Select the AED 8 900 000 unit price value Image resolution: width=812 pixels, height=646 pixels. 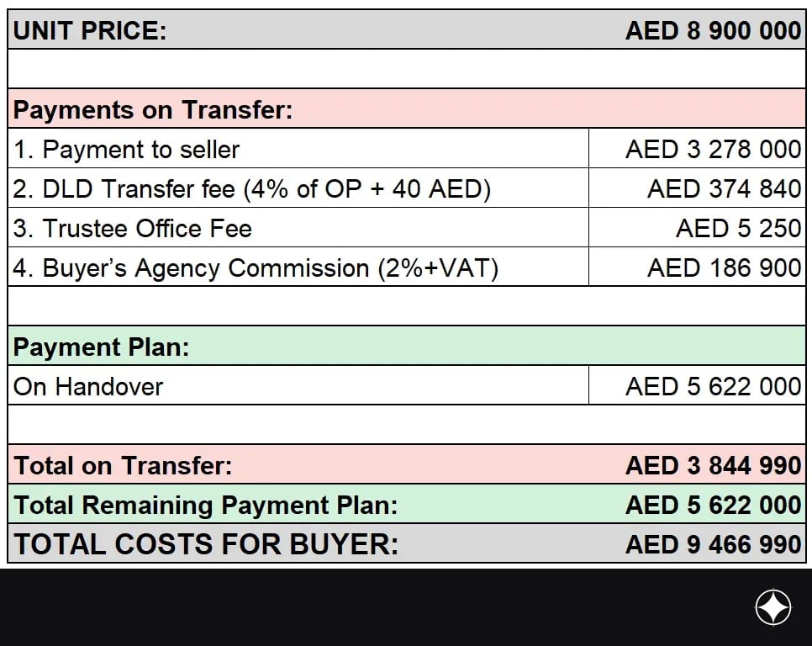pos(713,30)
